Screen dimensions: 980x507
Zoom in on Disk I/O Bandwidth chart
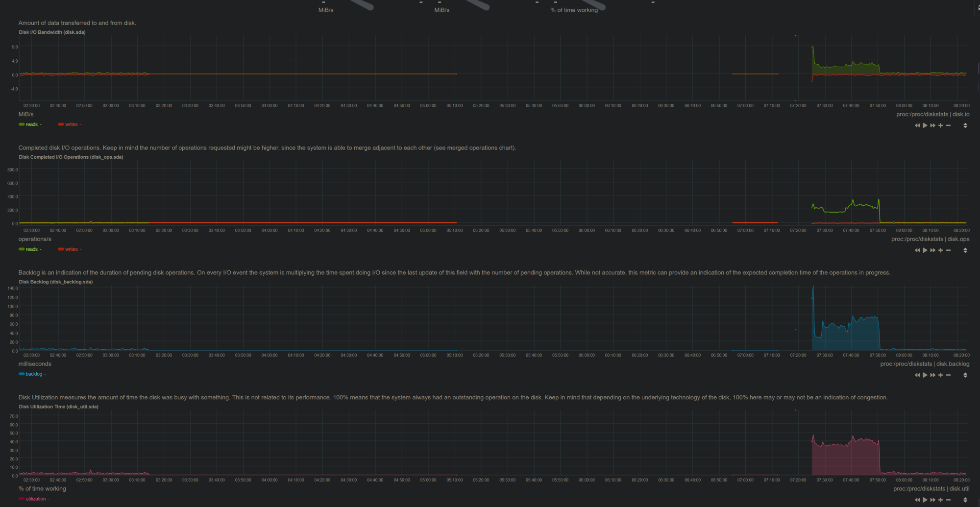point(941,125)
